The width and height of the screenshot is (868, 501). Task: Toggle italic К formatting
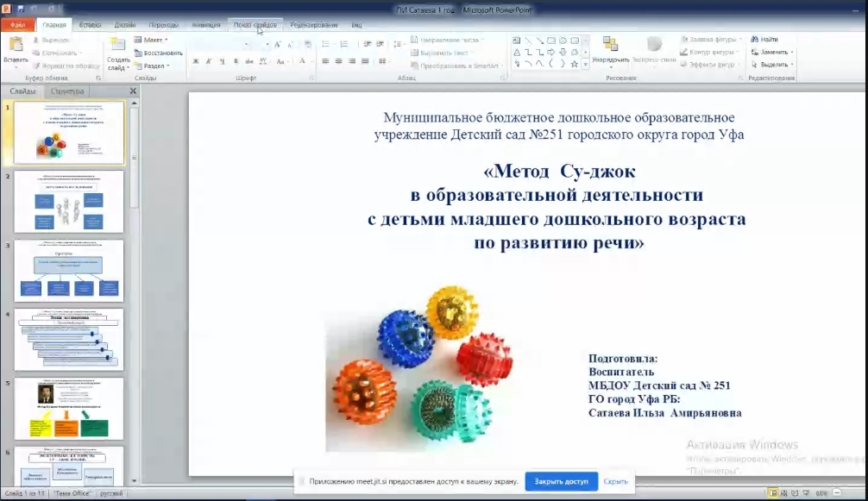[x=209, y=61]
